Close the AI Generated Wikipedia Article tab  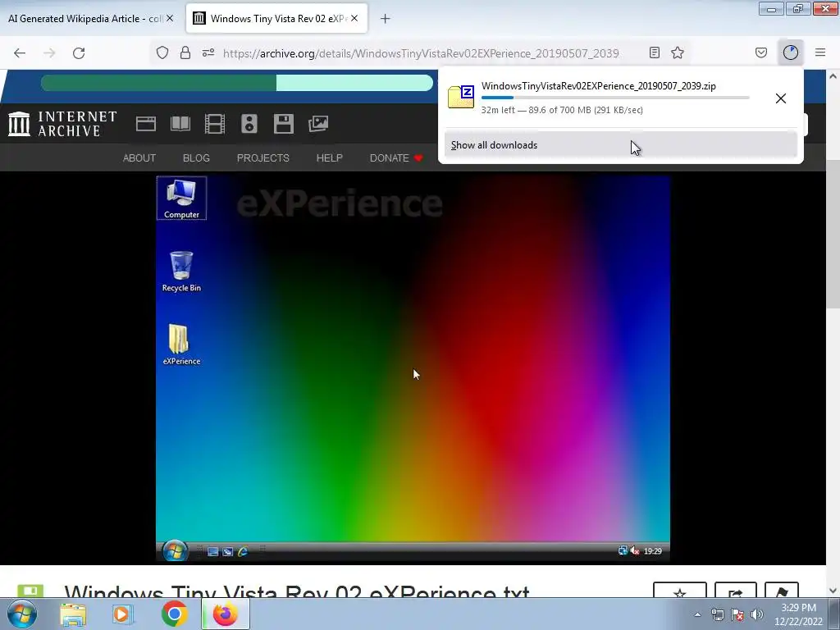tap(170, 18)
